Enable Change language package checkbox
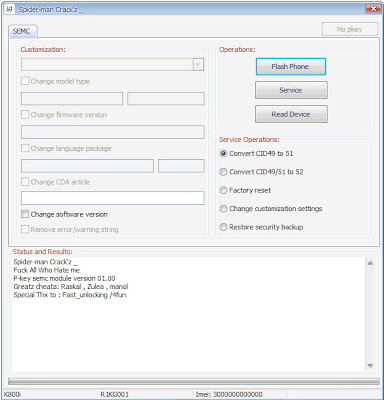Image resolution: width=384 pixels, height=400 pixels. 25,148
